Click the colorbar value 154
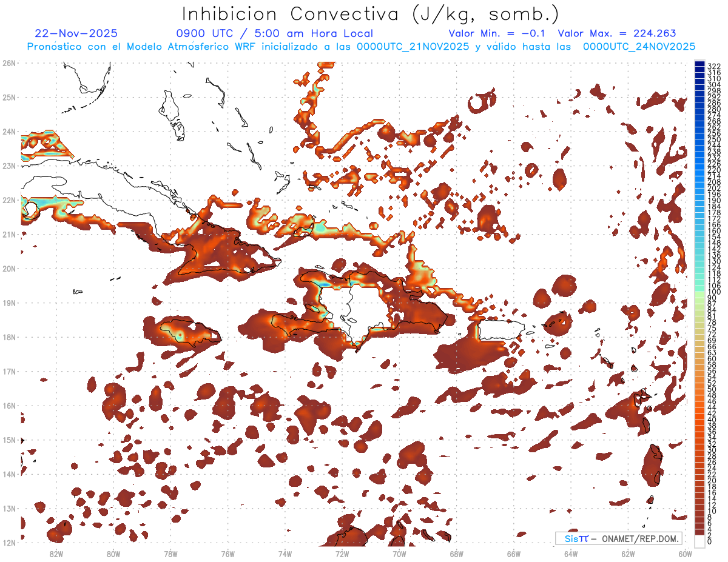728x562 pixels. tap(713, 237)
